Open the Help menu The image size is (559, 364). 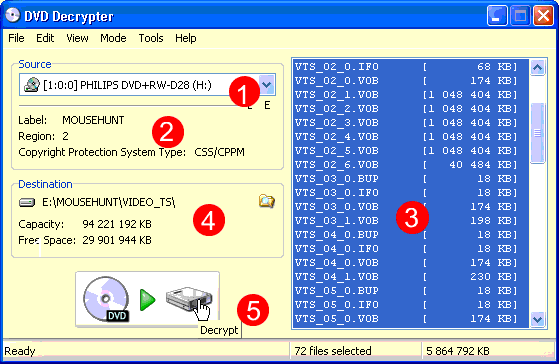click(x=186, y=38)
